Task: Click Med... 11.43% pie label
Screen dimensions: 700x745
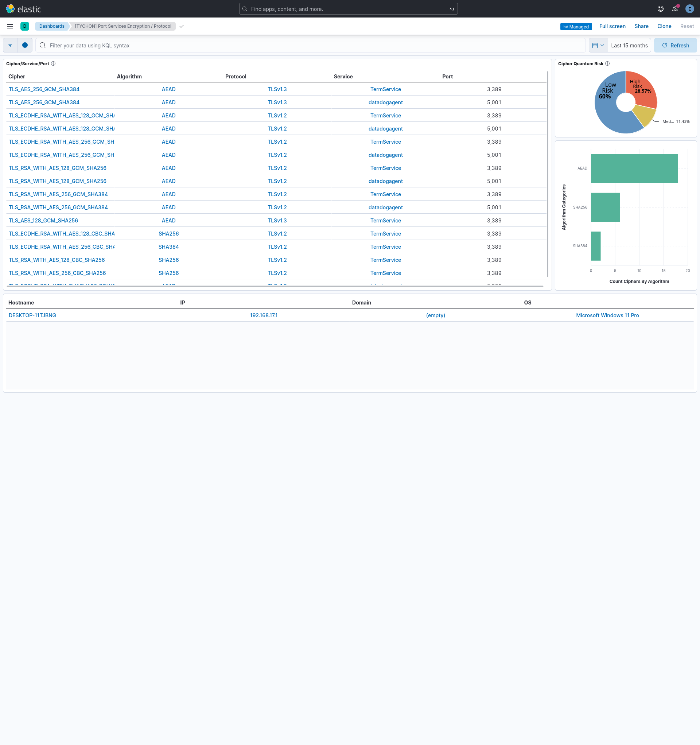Action: tap(676, 121)
